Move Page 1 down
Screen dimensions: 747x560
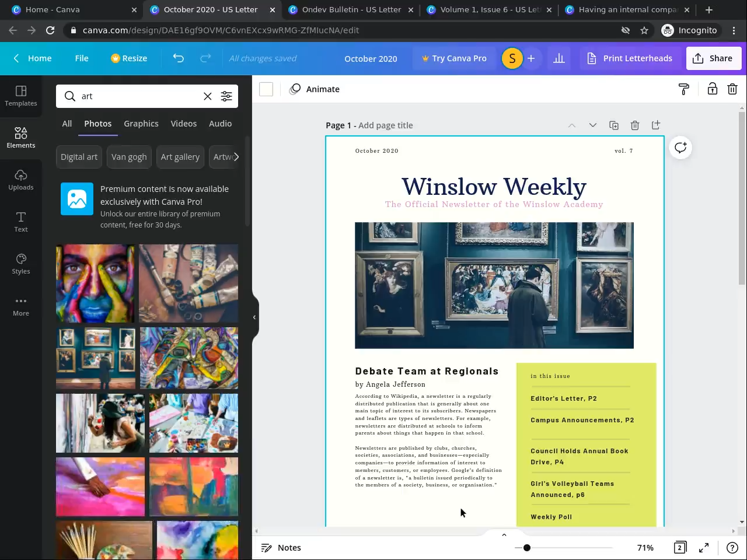coord(593,125)
